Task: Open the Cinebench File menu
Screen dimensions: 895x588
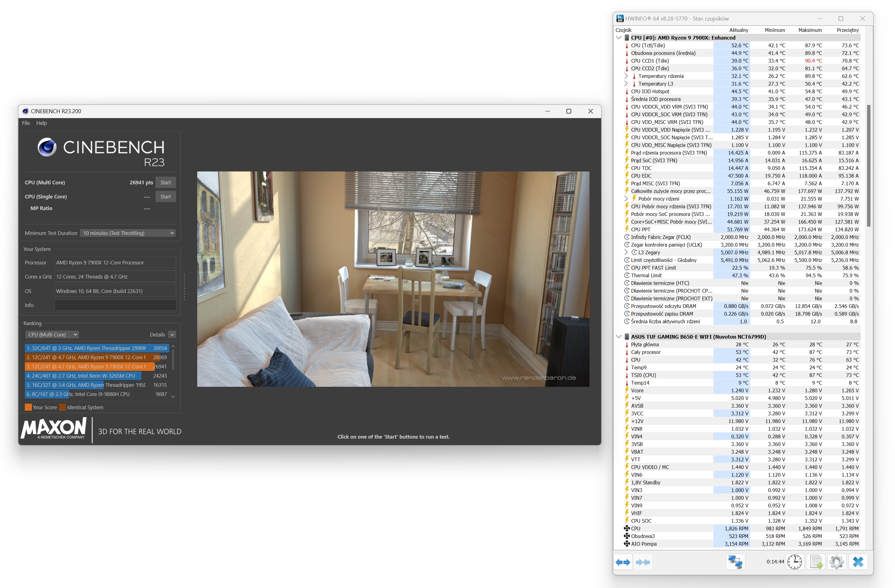Action: coord(25,123)
